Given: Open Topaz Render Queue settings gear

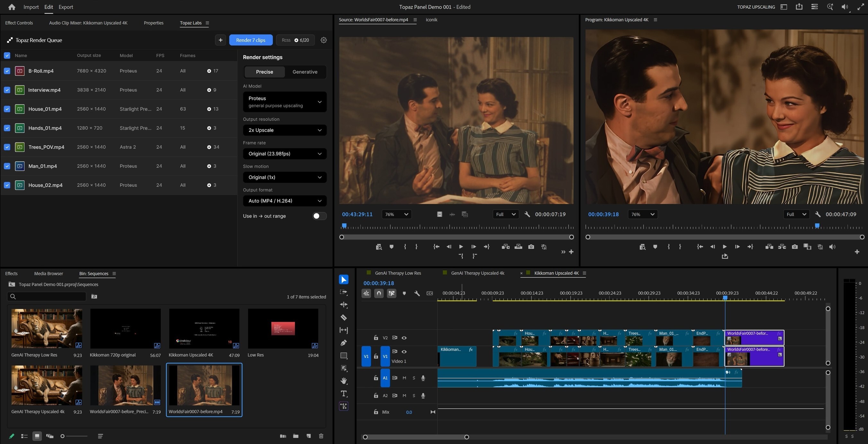Looking at the screenshot, I should 323,40.
